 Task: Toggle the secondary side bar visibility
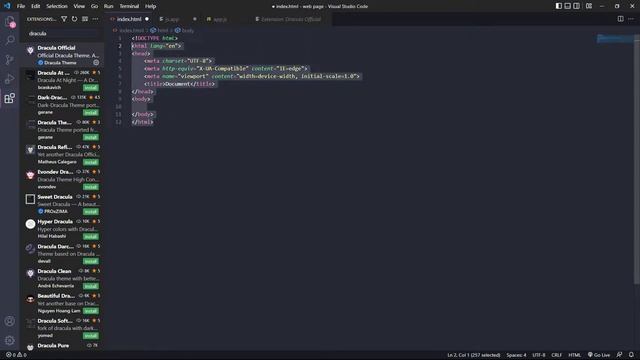(x=576, y=6)
